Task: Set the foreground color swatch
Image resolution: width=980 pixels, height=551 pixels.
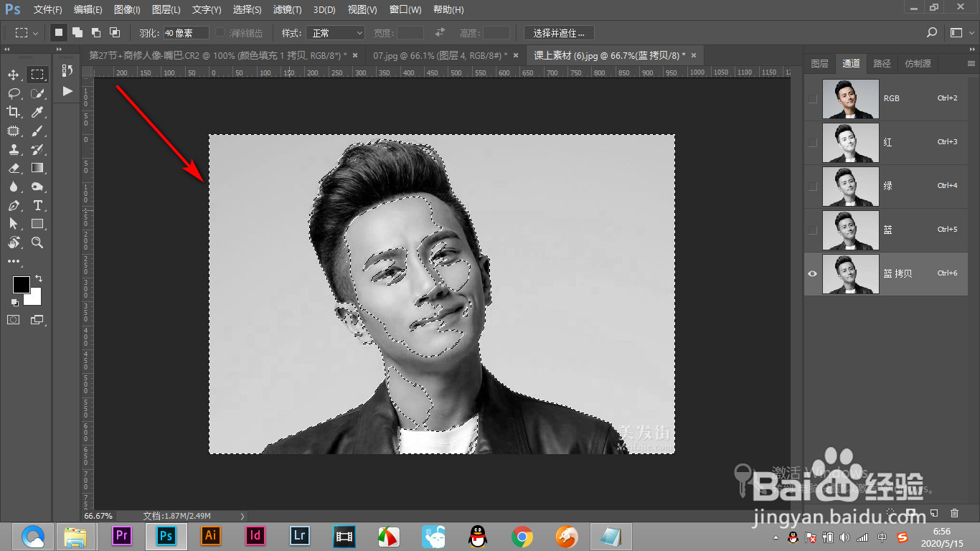Action: (x=21, y=285)
